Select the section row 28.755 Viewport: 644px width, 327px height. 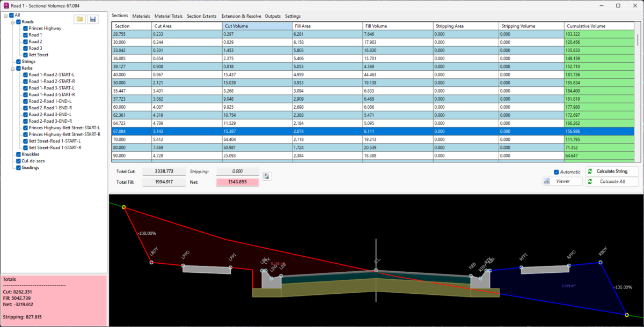[x=373, y=34]
